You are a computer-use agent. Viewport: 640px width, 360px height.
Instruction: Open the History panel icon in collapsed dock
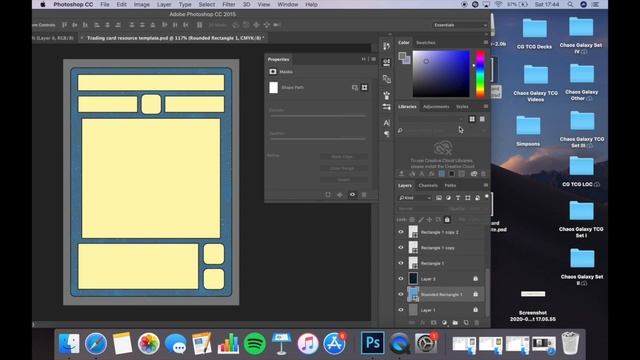(387, 46)
